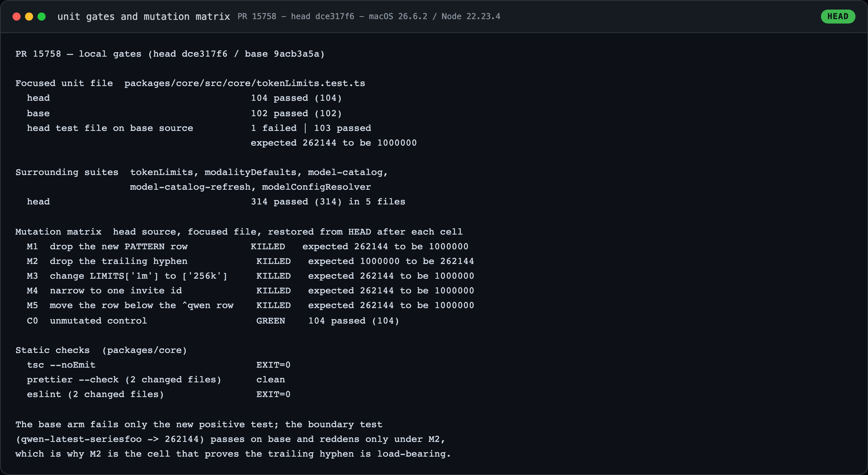Click 'prettier --check (2 changed files)' line
The image size is (868, 475).
[124, 379]
